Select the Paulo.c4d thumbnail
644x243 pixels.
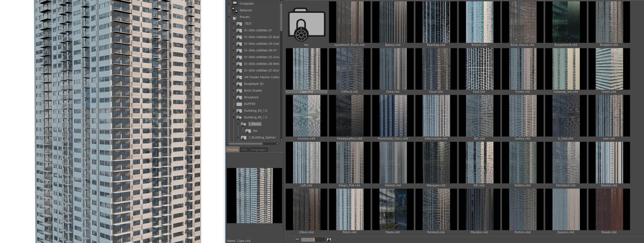click(x=393, y=210)
